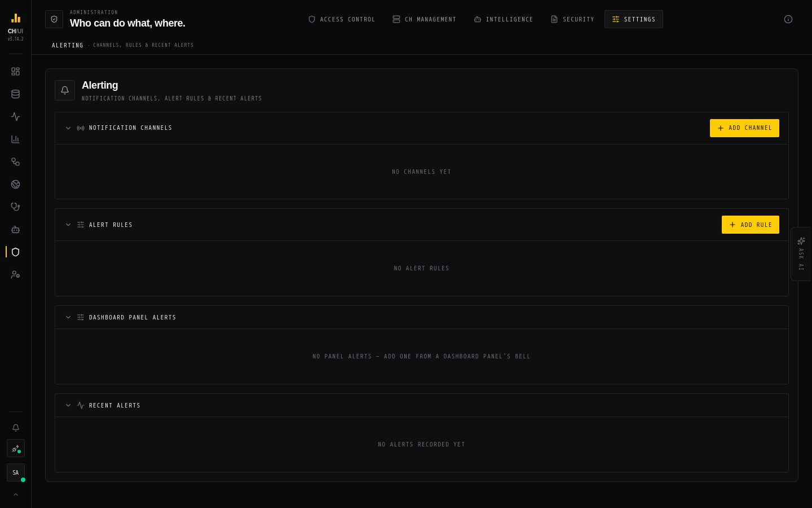Click the 'No alert rules' text

point(422,268)
